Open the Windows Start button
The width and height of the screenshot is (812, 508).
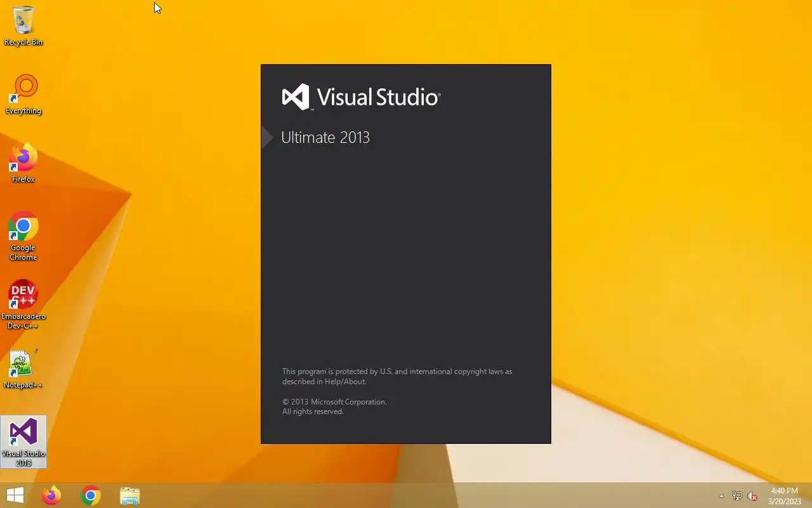15,495
